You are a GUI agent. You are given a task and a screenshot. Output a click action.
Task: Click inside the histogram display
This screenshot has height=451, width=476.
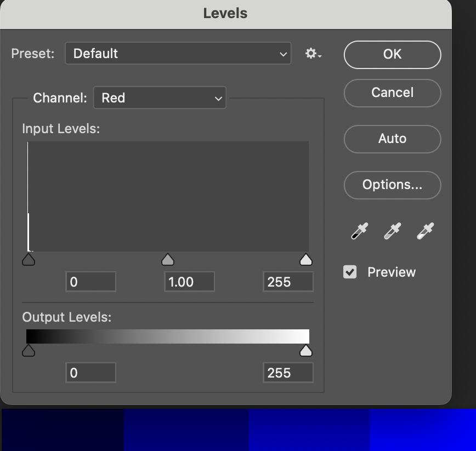tap(167, 195)
